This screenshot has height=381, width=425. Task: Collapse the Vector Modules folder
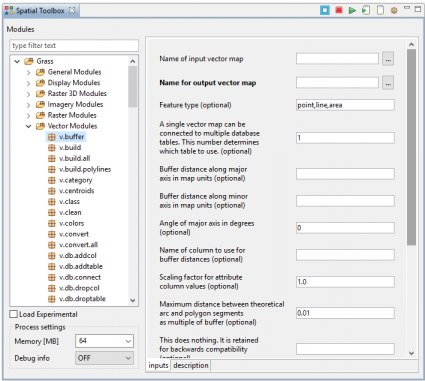(29, 126)
